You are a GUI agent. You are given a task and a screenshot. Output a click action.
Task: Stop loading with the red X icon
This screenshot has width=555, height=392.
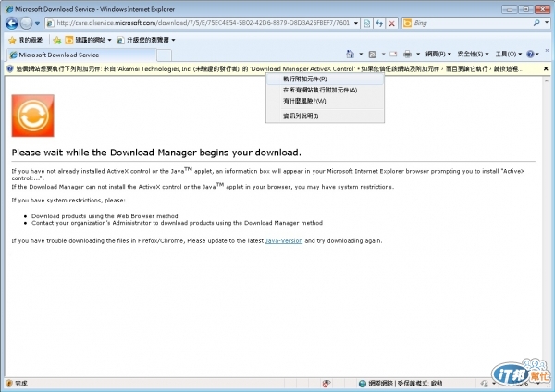point(392,23)
